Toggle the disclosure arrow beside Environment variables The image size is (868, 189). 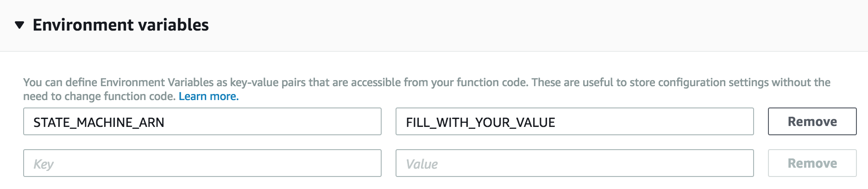click(19, 25)
